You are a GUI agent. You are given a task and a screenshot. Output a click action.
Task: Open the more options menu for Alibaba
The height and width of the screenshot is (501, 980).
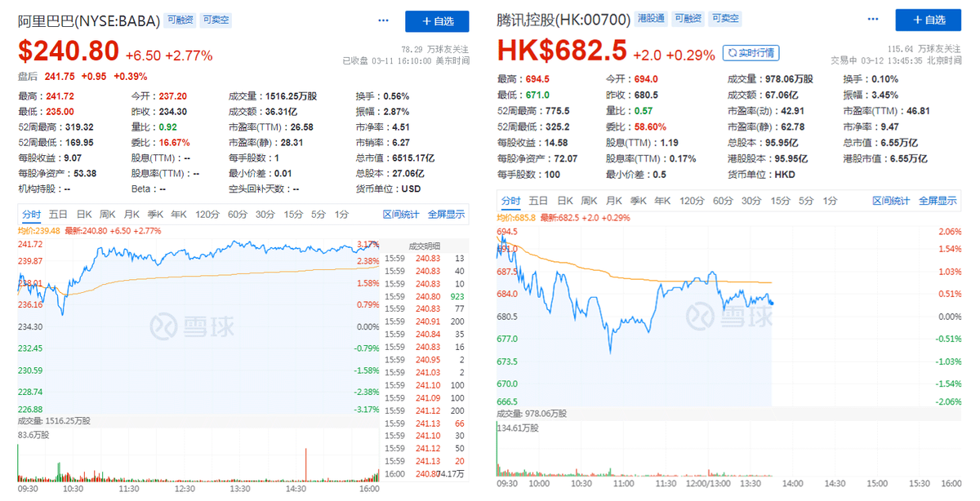click(384, 20)
